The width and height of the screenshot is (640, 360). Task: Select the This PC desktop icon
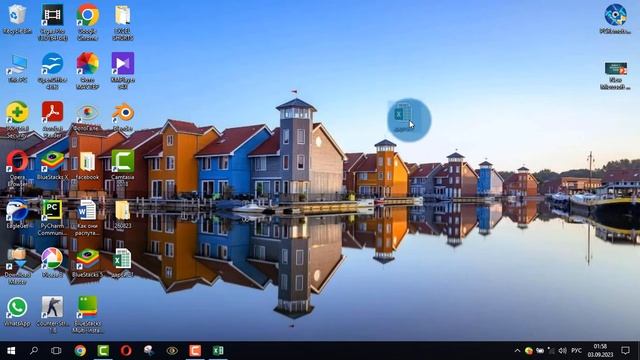17,69
